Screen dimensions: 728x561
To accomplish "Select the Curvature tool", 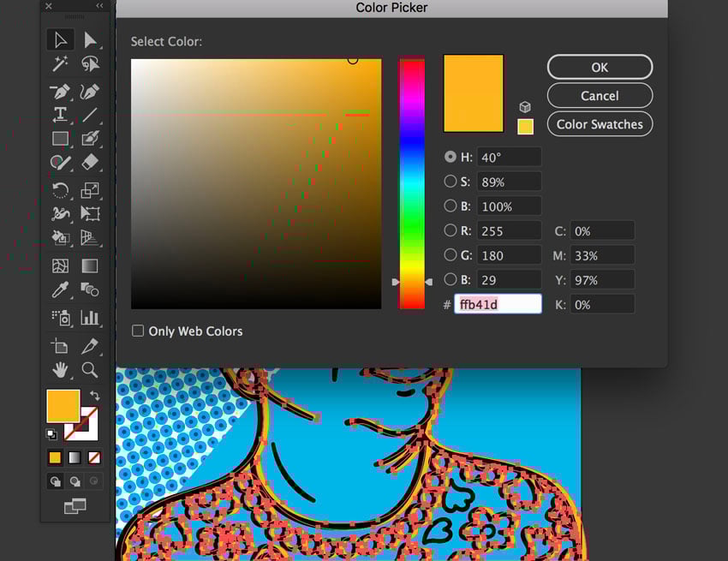I will coord(90,92).
